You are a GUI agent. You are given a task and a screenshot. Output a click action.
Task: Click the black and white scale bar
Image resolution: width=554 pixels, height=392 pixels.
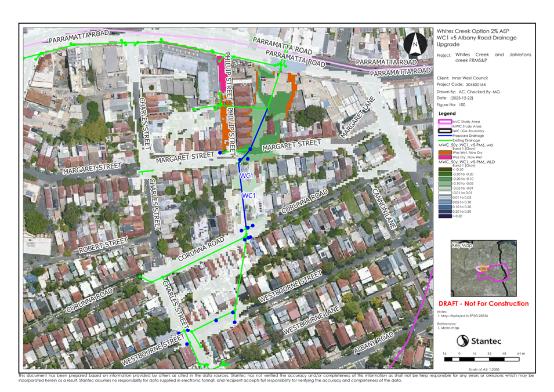(481, 360)
